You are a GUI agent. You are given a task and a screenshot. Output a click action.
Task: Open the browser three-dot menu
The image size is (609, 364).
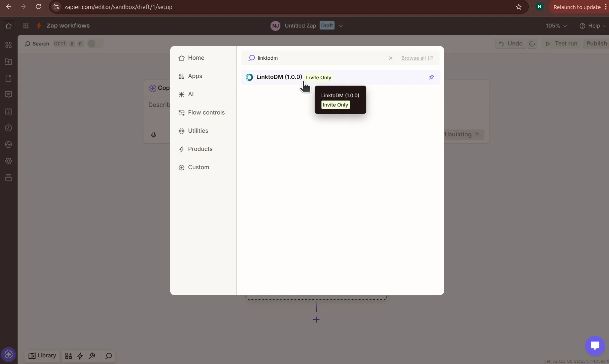[606, 7]
